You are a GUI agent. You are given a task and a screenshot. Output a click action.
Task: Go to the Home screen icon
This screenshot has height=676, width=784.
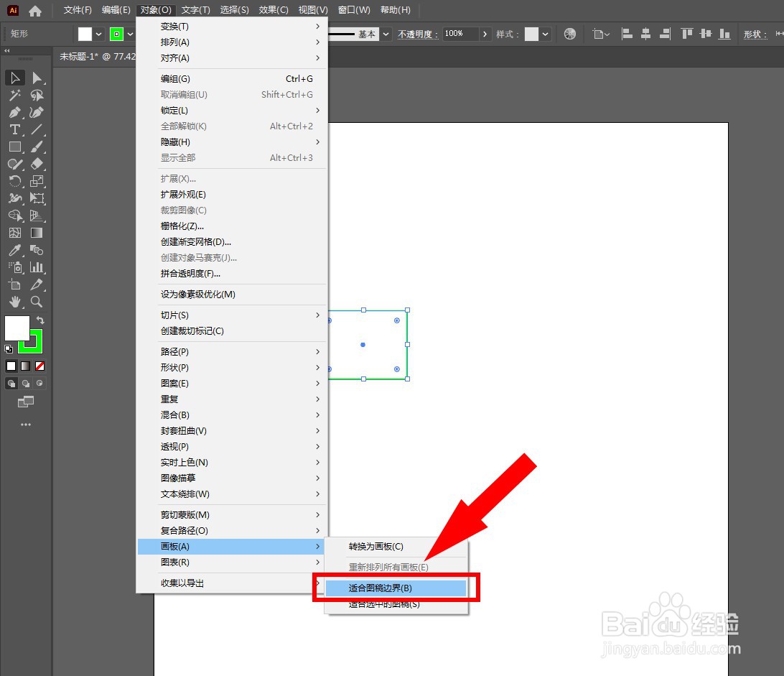pyautogui.click(x=35, y=11)
